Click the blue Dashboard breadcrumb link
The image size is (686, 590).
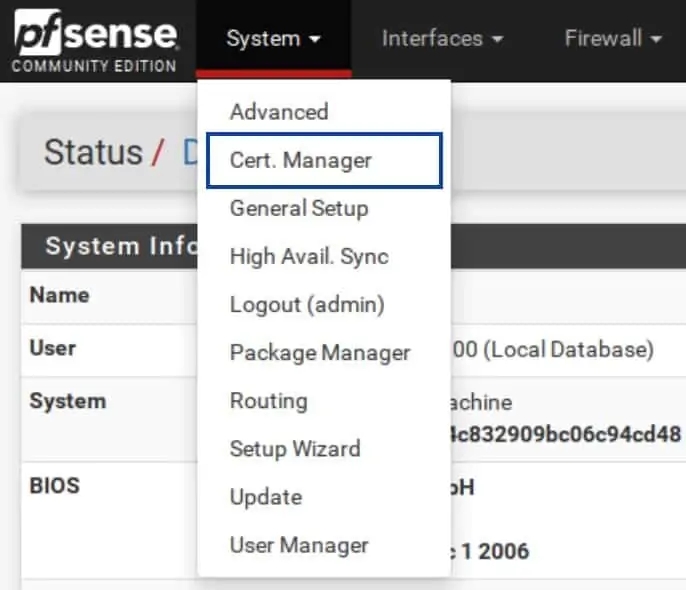tap(190, 152)
